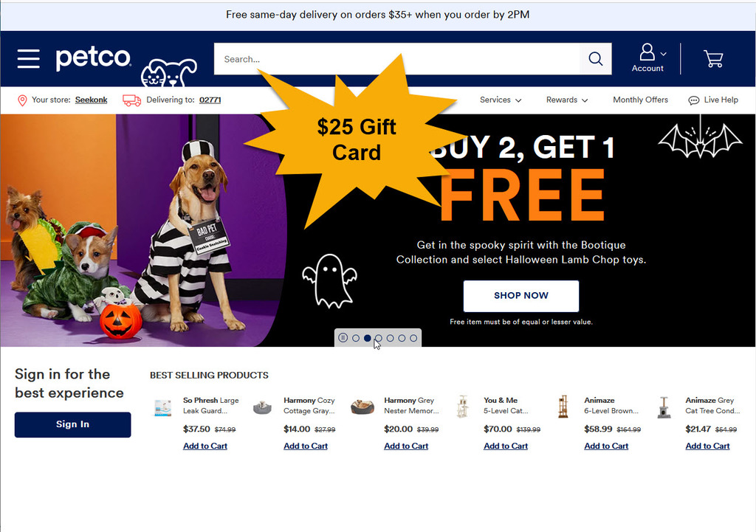This screenshot has width=756, height=532.
Task: Open the shopping cart icon
Action: [x=713, y=59]
